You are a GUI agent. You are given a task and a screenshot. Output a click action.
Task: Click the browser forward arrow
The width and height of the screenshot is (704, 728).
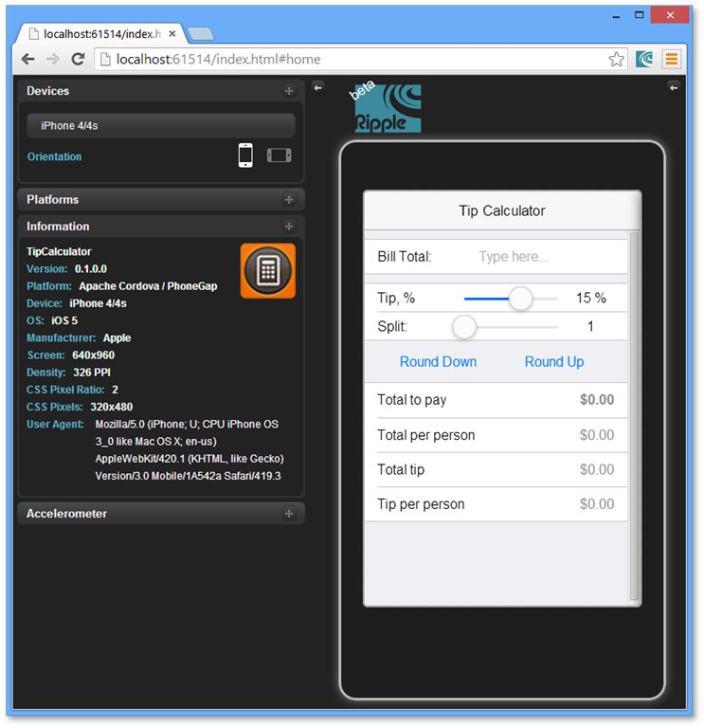[53, 59]
